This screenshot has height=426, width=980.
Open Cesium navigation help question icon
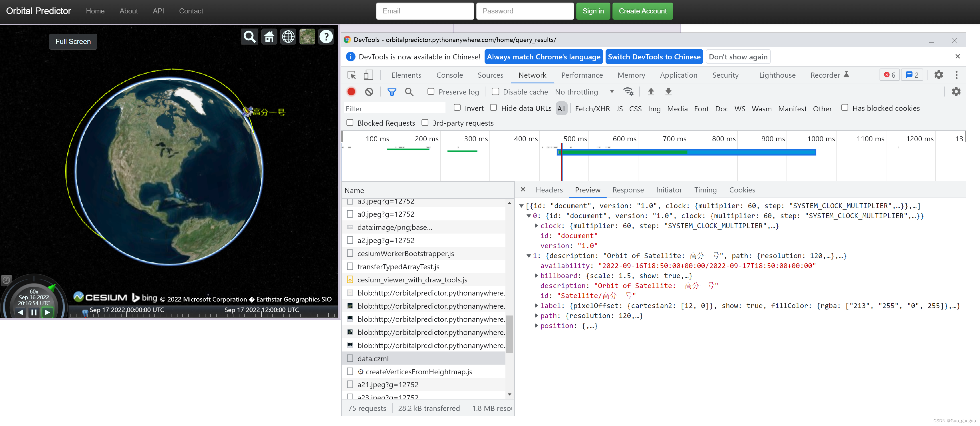coord(326,37)
